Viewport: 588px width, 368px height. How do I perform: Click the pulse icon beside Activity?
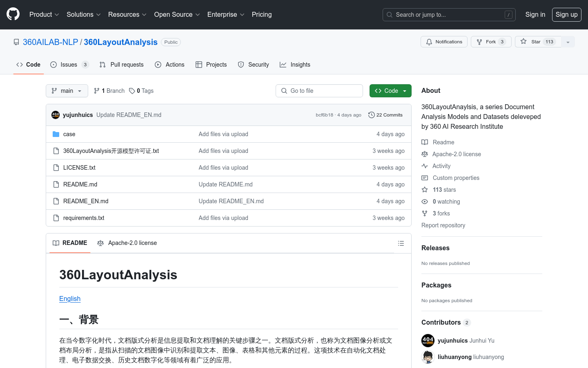[x=425, y=166]
